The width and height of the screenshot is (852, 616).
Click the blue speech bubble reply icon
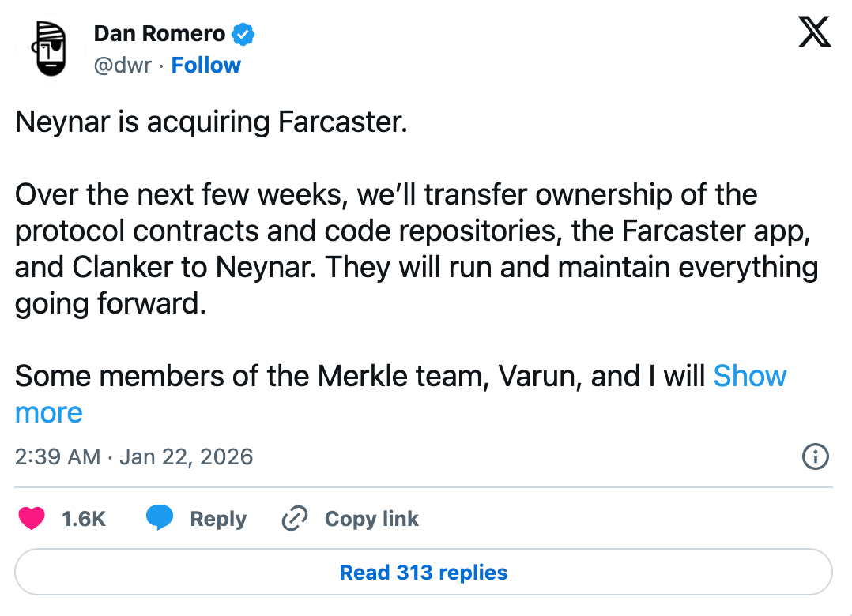(160, 519)
